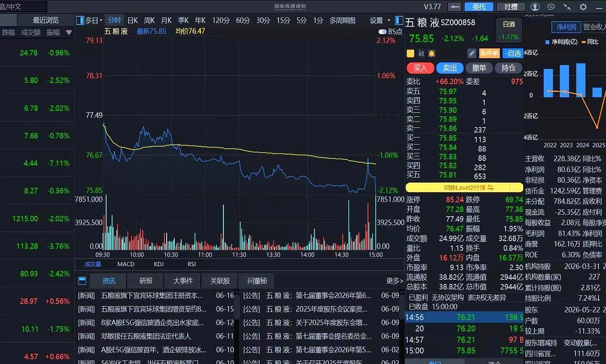606x364 pixels.
Task: Toggle the left panel layout icon beside 多日
Action: (x=80, y=20)
